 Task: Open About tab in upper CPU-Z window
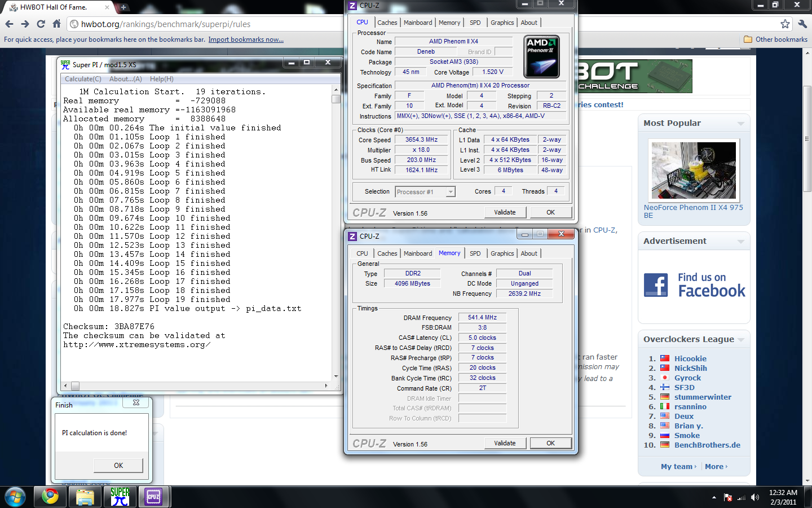click(x=529, y=23)
